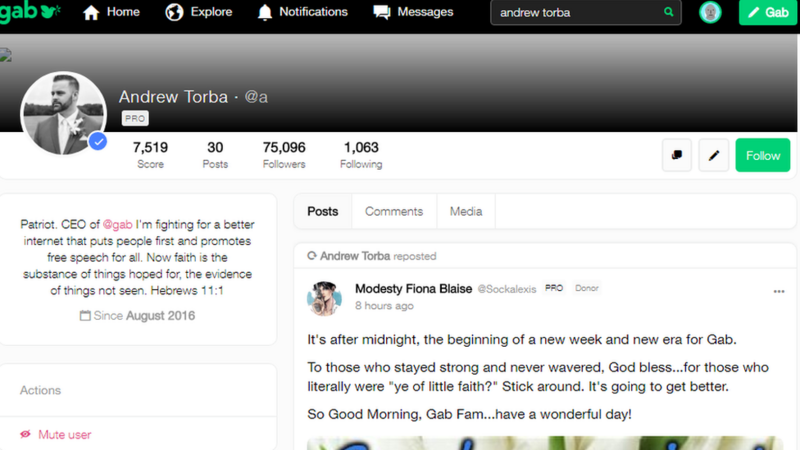Switch to the Comments tab
Screen dimensions: 800x450
coord(393,211)
